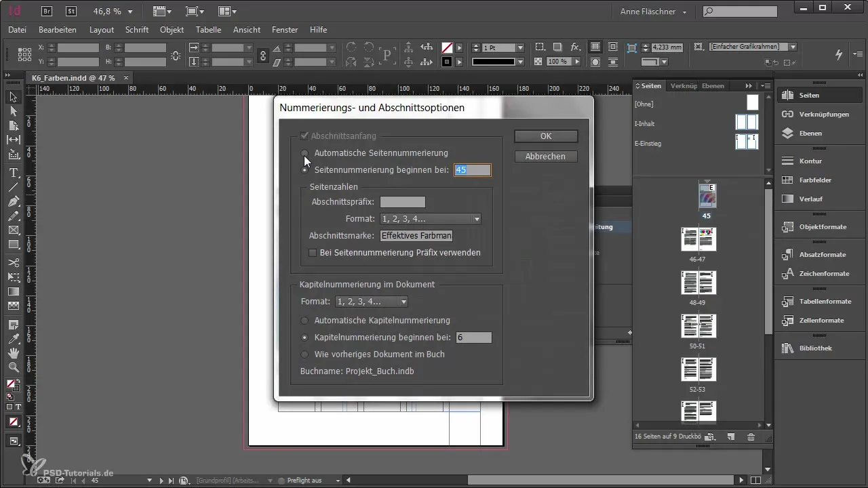Open the Schrift menu

point(137,30)
